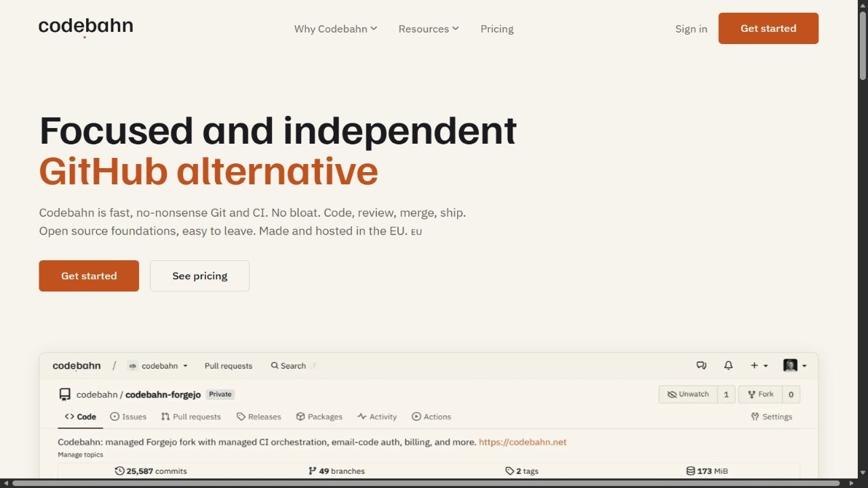
Task: Click the codebahn logo inside the app preview
Action: (77, 366)
